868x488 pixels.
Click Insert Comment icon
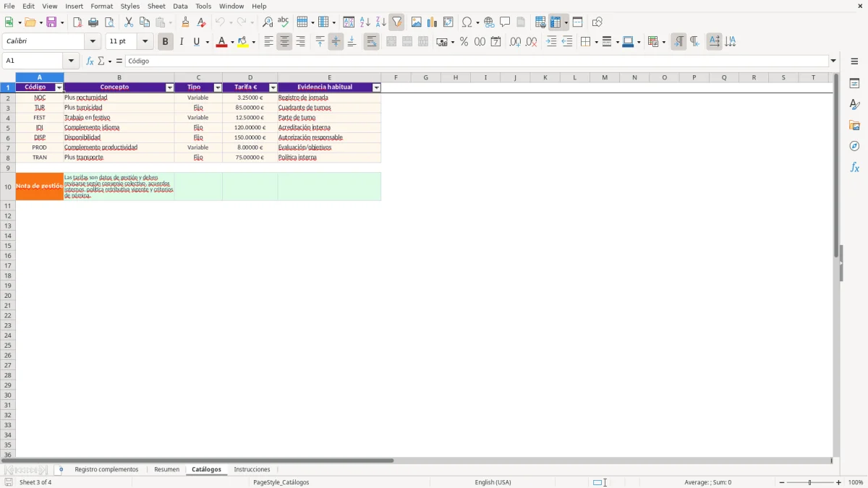pos(505,22)
